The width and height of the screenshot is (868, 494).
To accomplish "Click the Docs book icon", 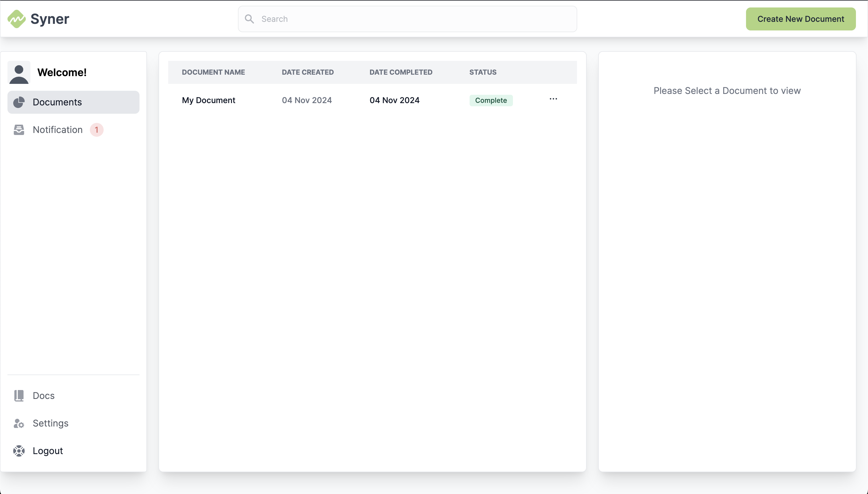I will pyautogui.click(x=19, y=395).
